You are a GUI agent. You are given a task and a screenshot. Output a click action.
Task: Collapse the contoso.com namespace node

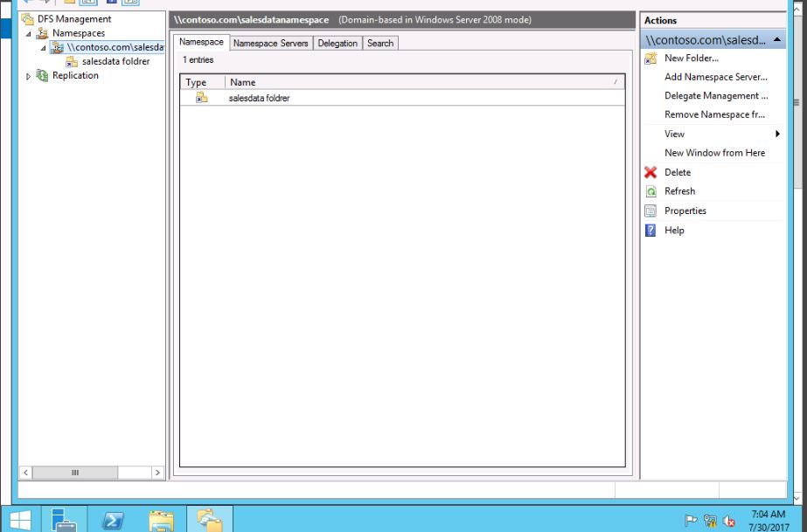click(44, 48)
